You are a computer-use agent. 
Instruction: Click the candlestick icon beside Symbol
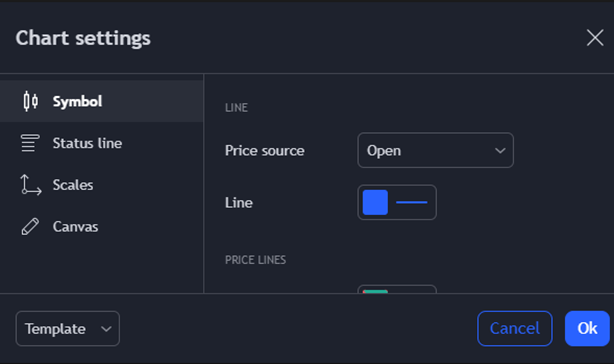[x=31, y=101]
